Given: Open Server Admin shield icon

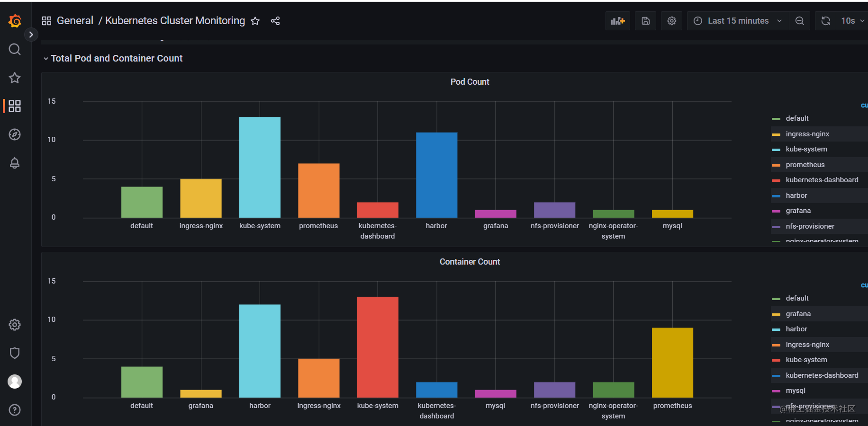Looking at the screenshot, I should coord(15,353).
